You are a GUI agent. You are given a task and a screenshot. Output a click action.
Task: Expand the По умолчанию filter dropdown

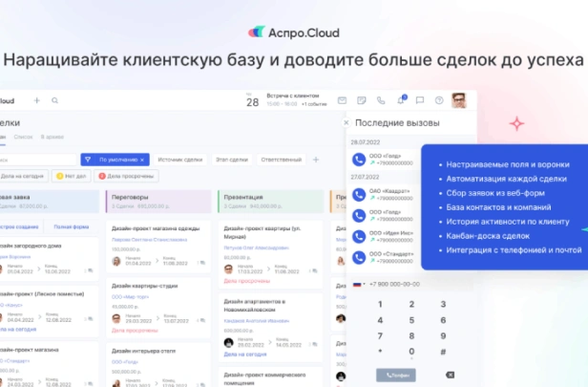(115, 160)
